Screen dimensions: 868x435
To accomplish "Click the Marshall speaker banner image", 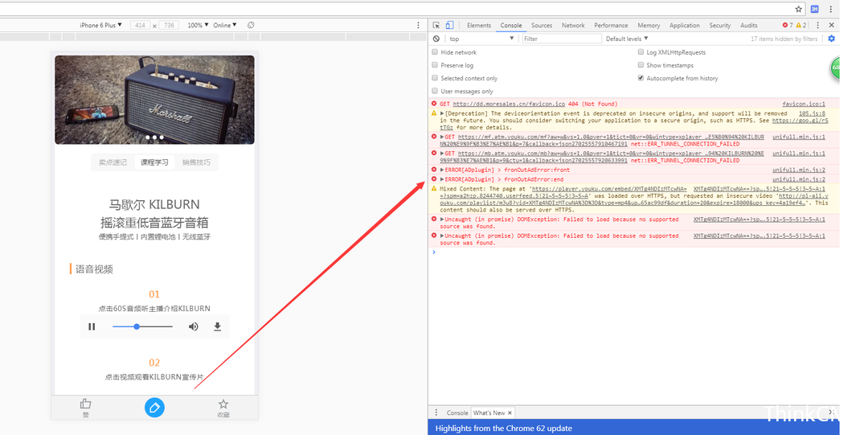I will [x=154, y=100].
